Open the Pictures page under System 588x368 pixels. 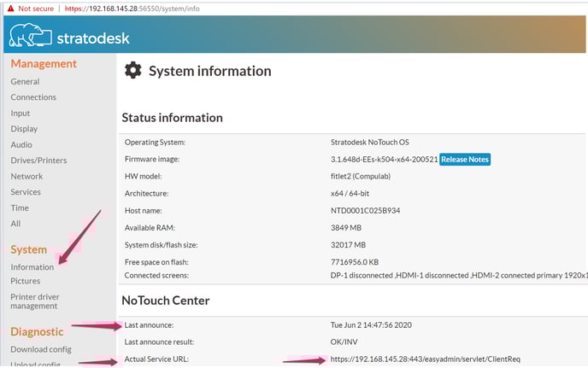pyautogui.click(x=26, y=281)
